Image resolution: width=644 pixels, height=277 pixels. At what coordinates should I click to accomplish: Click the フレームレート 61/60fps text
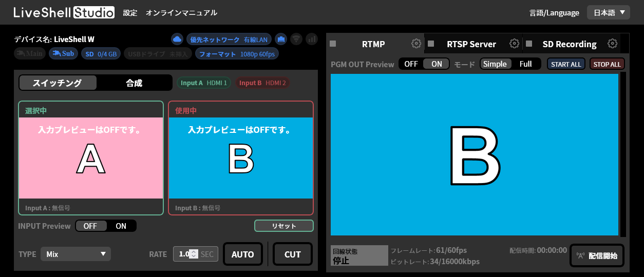click(x=429, y=250)
